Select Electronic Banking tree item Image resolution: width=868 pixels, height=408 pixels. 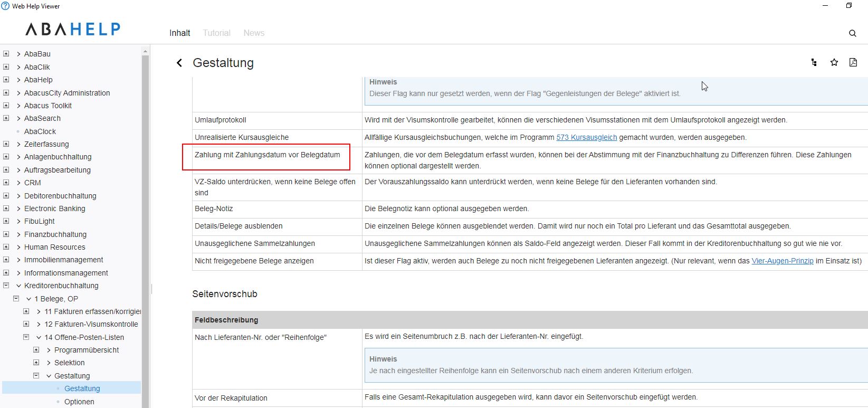(54, 208)
